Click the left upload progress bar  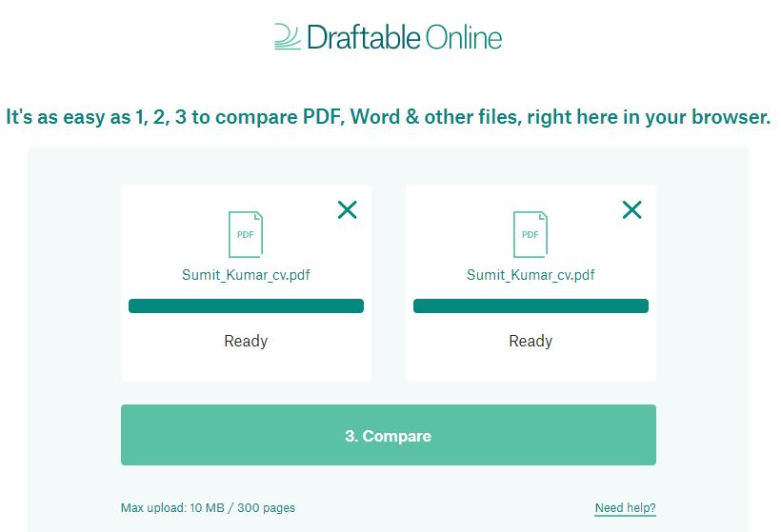pyautogui.click(x=246, y=306)
